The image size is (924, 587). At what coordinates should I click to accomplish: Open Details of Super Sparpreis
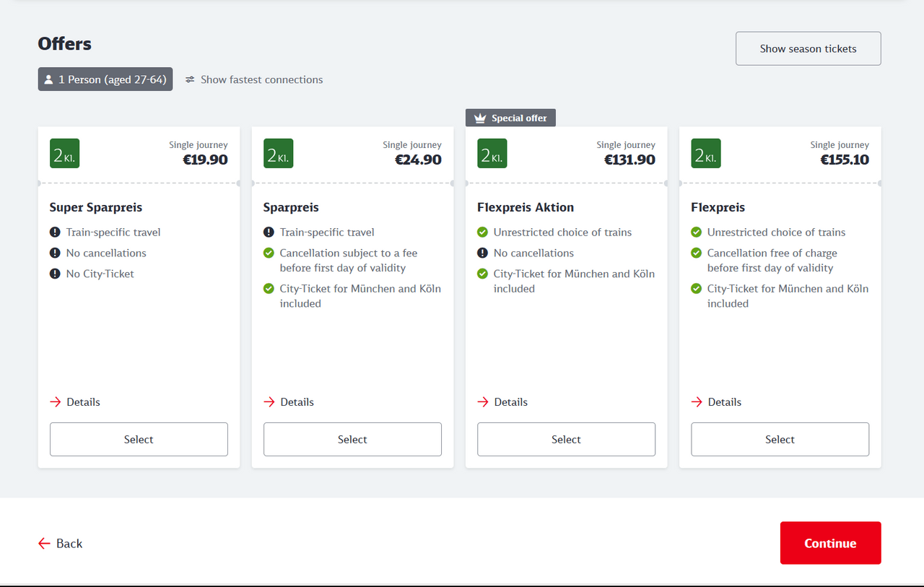coord(75,402)
